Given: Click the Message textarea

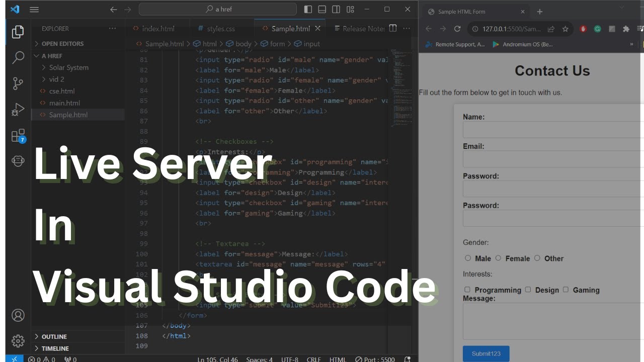Looking at the screenshot, I should 553,321.
